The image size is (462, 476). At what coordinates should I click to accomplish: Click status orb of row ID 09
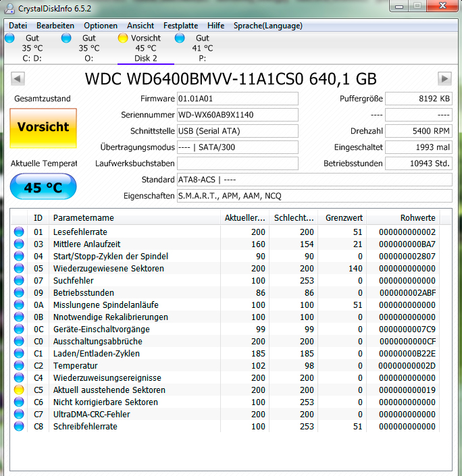point(19,292)
